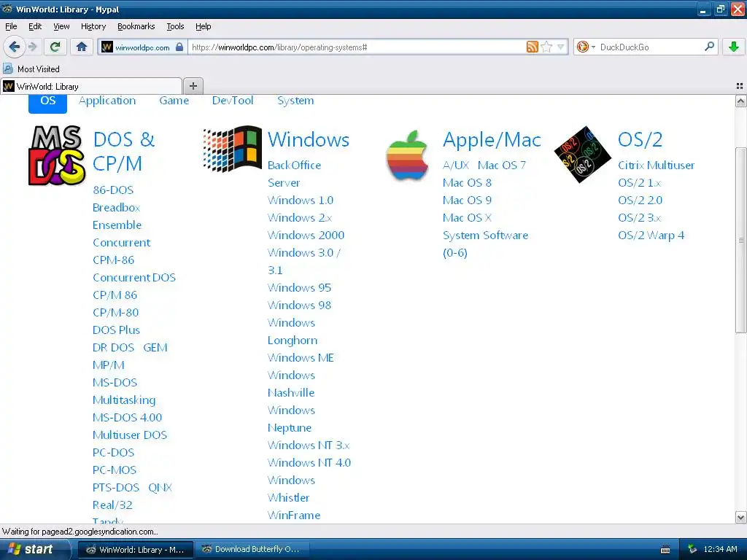Switch to Download Butterfly taskbar window
This screenshot has width=747, height=560.
tap(252, 549)
